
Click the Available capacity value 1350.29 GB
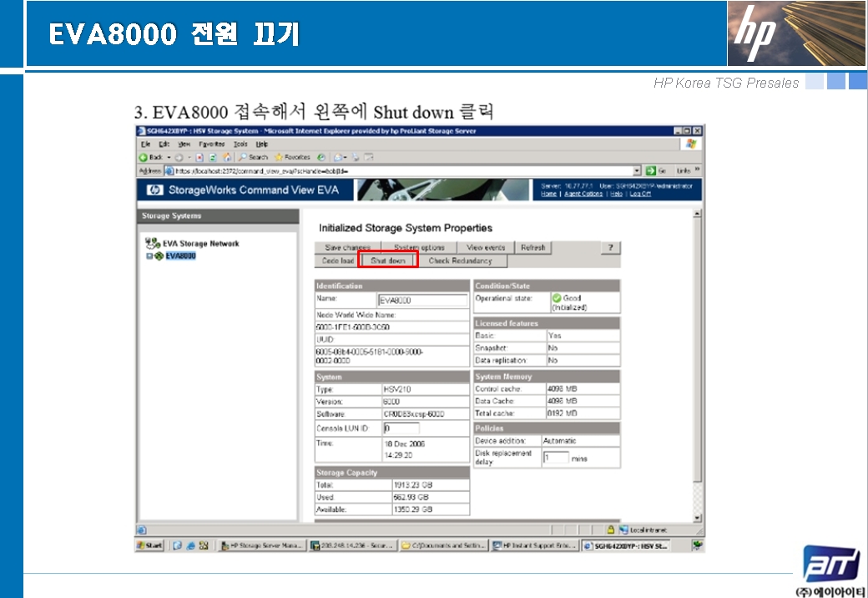click(413, 509)
